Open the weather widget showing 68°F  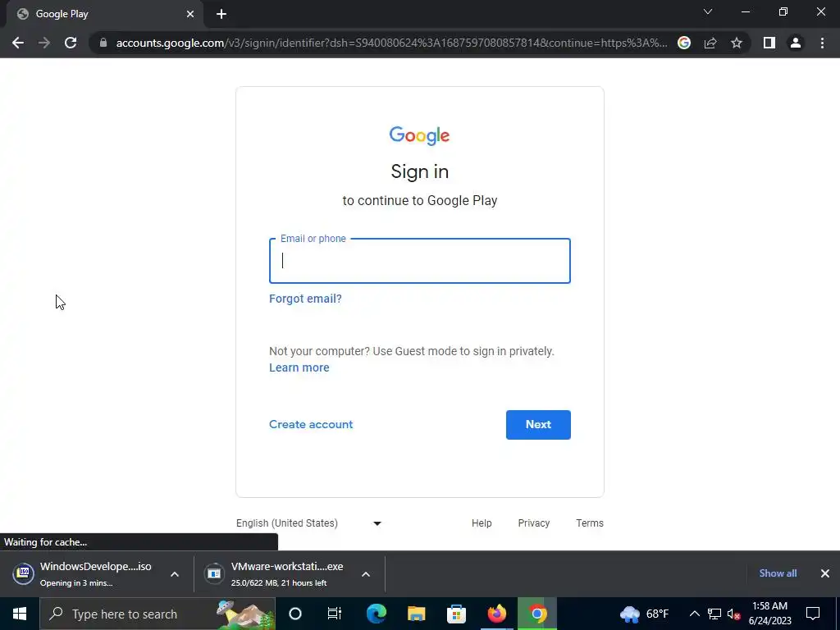(x=645, y=614)
